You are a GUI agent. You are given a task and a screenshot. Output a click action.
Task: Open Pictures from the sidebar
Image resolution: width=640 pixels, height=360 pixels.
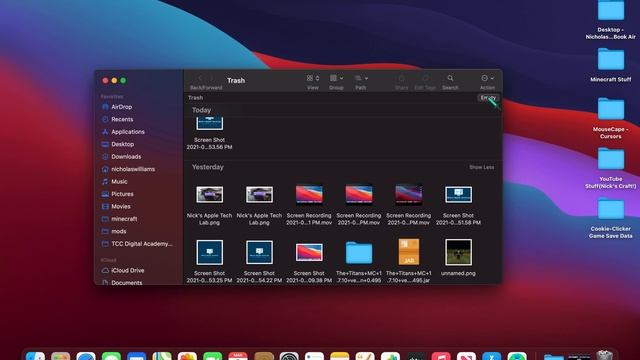point(122,194)
